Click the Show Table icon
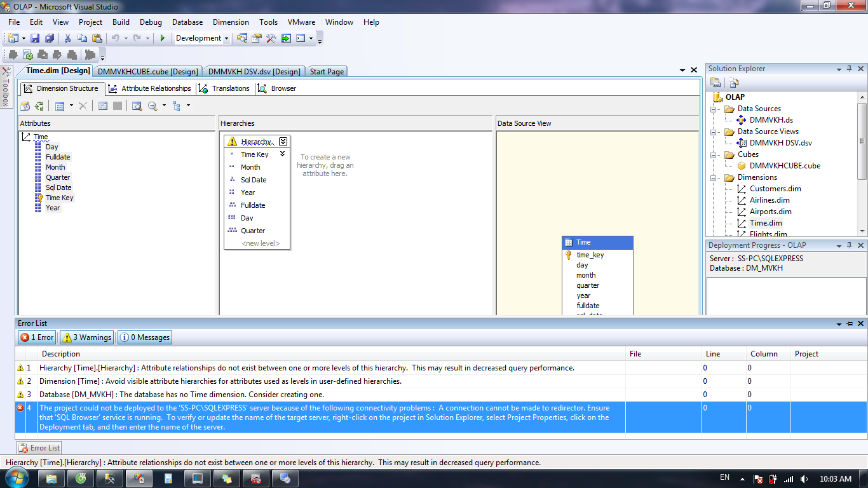This screenshot has height=488, width=868. pos(103,106)
